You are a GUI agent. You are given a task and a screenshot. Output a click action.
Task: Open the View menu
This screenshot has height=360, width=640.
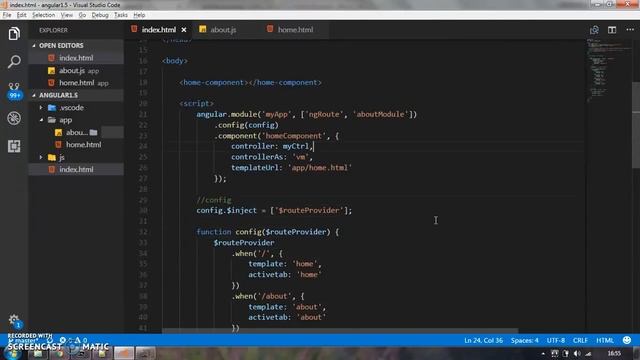[x=67, y=15]
